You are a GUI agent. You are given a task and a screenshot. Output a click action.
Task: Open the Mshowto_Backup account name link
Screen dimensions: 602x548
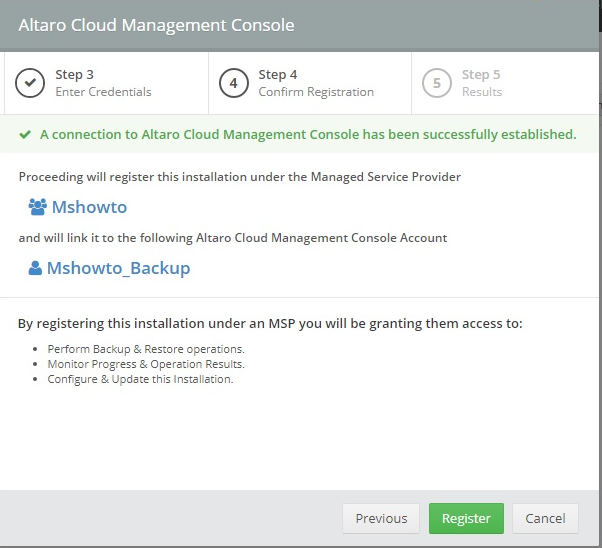118,268
